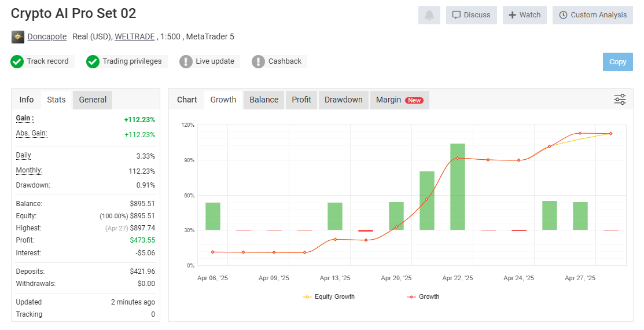Toggle the Growth legend series
Viewport: 644px width, 330px height.
pyautogui.click(x=423, y=297)
